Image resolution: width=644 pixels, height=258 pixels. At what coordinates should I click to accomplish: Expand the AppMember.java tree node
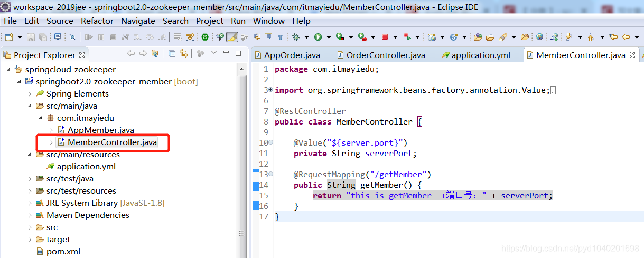[x=51, y=130]
